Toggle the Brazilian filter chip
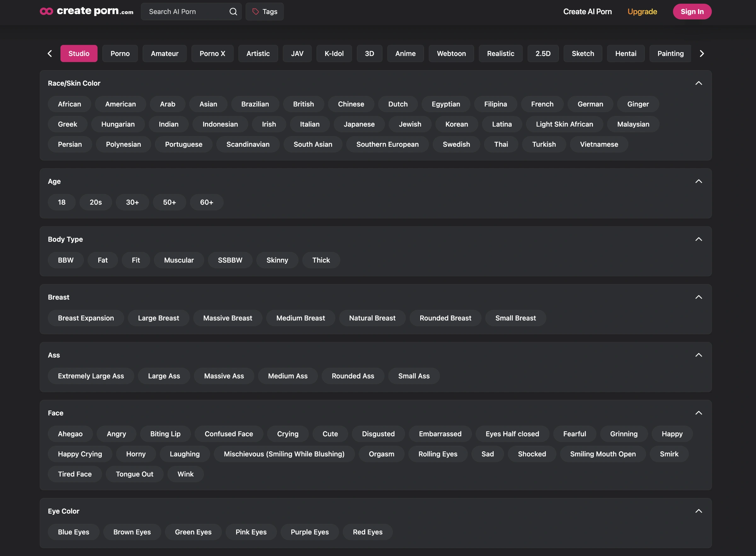 255,104
